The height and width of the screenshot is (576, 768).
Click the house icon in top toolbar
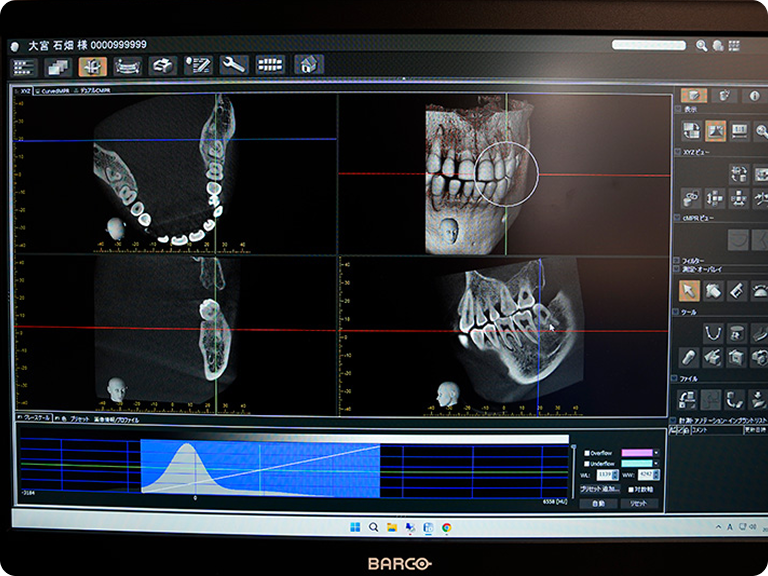click(x=309, y=65)
